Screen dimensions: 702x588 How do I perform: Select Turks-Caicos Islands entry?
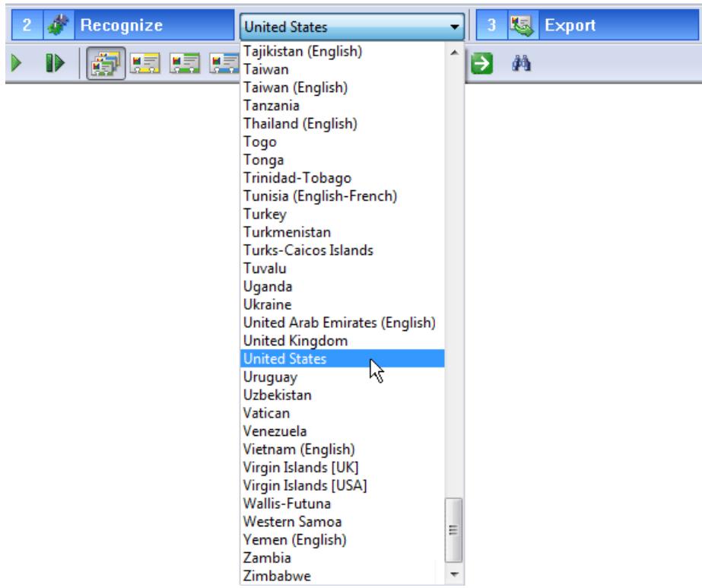tap(342, 250)
